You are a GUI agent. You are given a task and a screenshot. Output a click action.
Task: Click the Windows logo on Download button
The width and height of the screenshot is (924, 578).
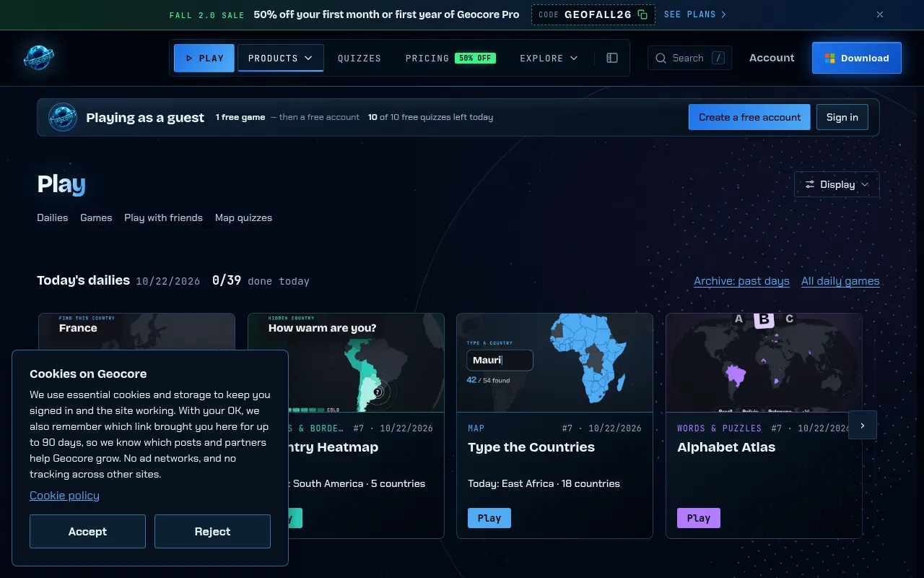(830, 58)
